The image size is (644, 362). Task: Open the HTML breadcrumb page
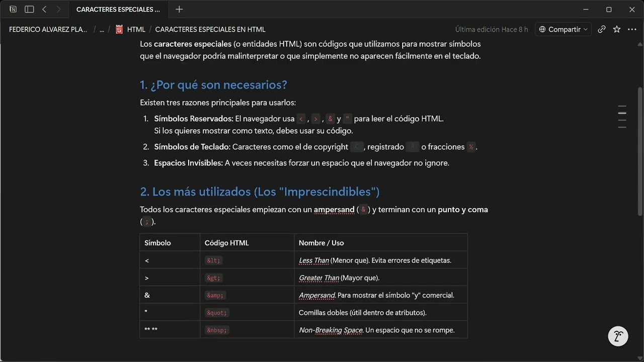(x=136, y=29)
